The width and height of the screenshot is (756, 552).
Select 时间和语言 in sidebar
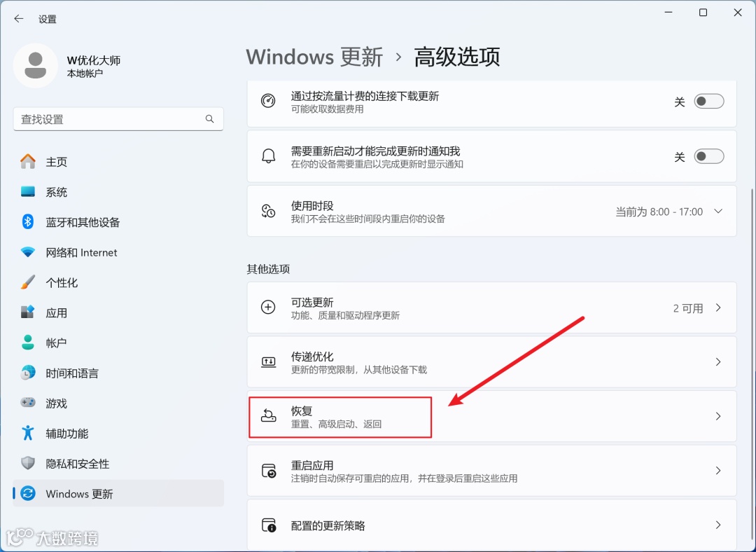coord(118,373)
